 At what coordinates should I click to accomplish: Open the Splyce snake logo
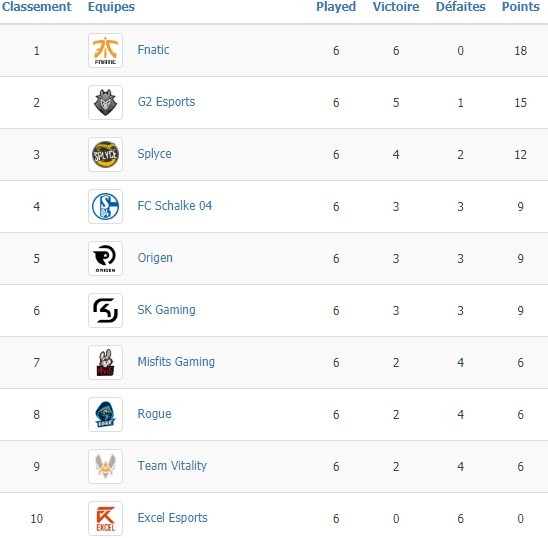click(x=106, y=155)
